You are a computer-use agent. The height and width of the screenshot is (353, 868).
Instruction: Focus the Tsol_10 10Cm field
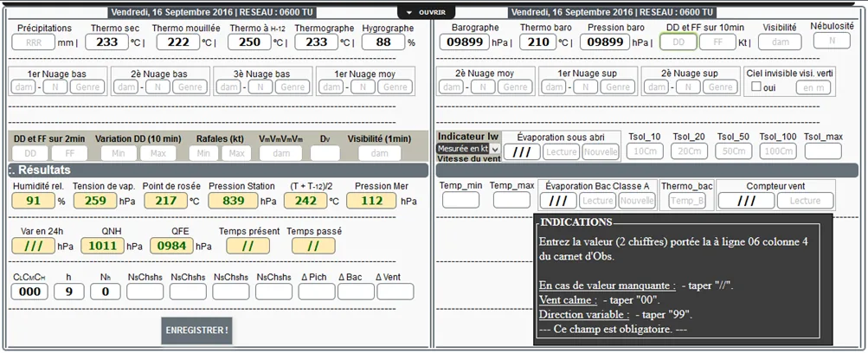[x=645, y=151]
